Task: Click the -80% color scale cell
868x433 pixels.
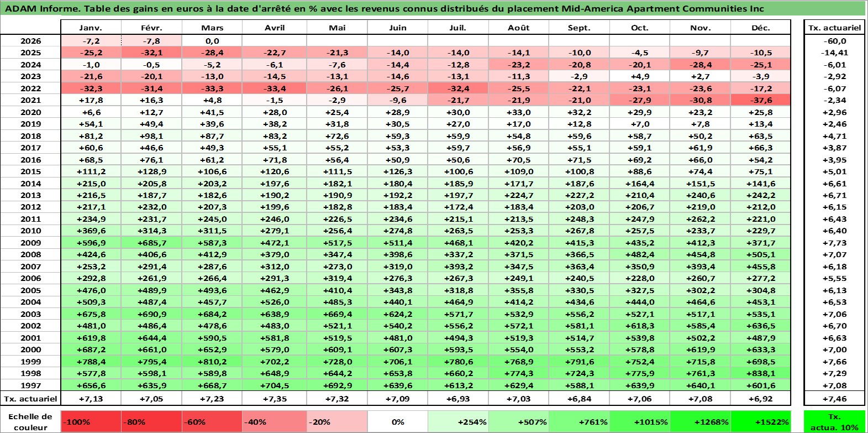Action: tap(151, 421)
